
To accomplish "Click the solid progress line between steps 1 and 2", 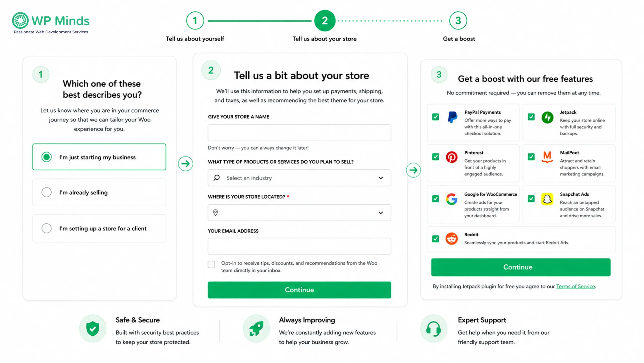I will pyautogui.click(x=259, y=21).
